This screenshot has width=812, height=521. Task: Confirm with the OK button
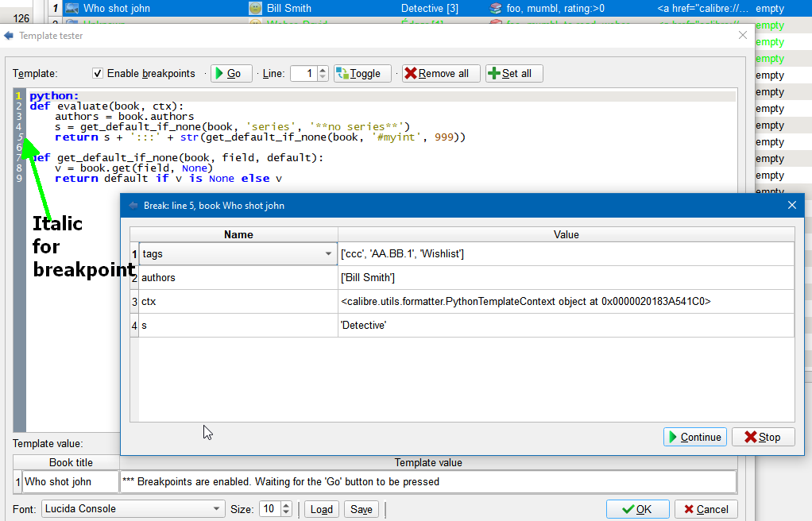(x=637, y=509)
